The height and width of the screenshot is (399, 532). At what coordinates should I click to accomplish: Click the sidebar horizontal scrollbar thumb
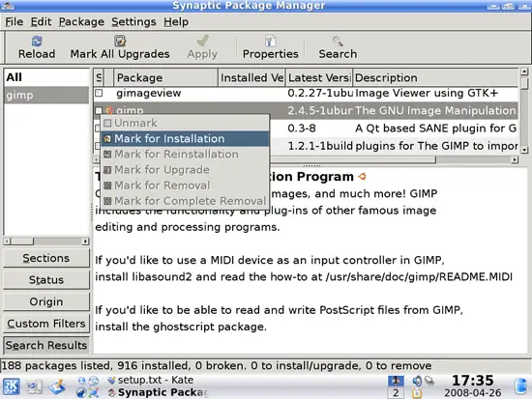coord(22,242)
